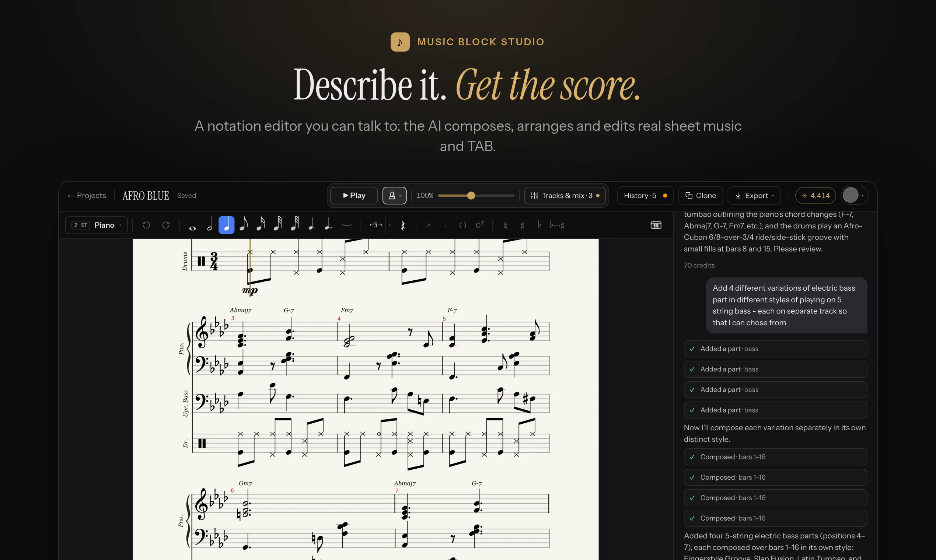Screen dimensions: 936x560
Task: Click the Music Block Studio logo icon
Action: (x=400, y=42)
